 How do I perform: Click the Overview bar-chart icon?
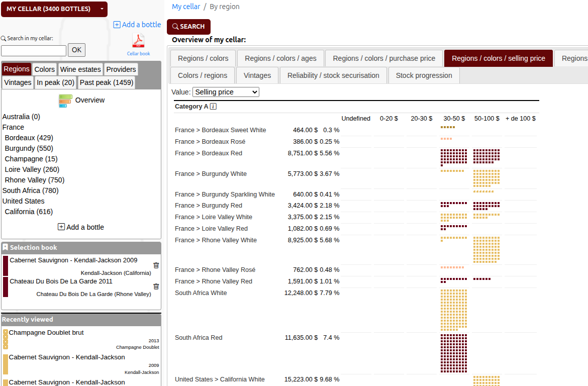coord(65,100)
